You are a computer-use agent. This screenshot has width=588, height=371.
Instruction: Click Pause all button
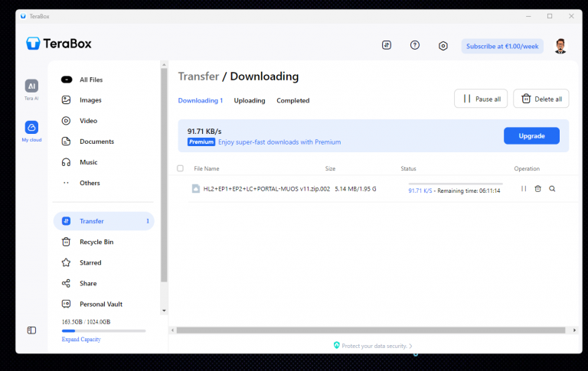481,99
